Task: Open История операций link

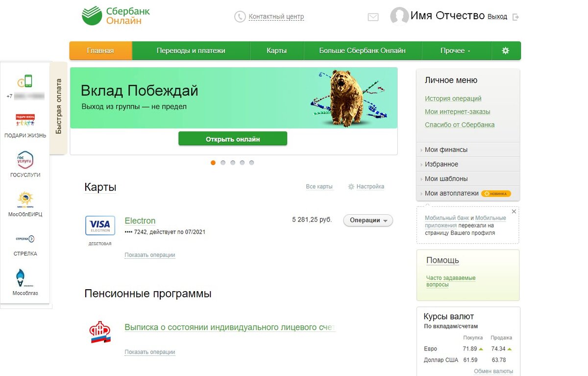Action: click(x=453, y=99)
